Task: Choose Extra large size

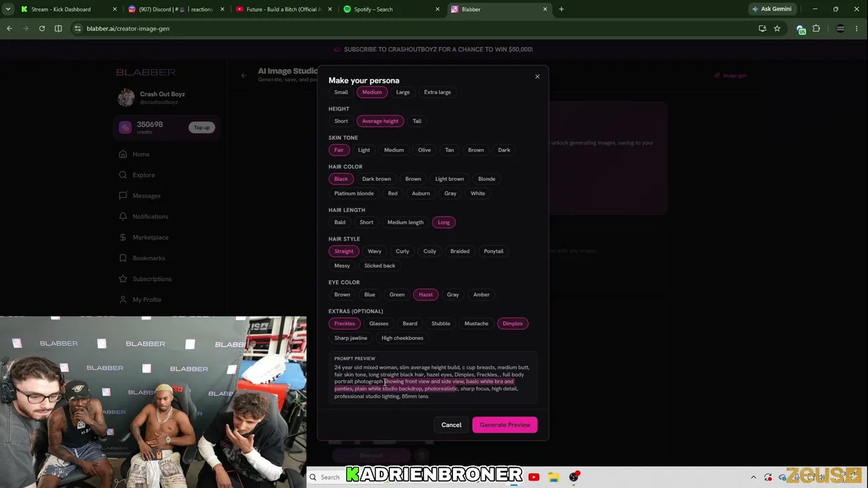Action: pyautogui.click(x=437, y=92)
